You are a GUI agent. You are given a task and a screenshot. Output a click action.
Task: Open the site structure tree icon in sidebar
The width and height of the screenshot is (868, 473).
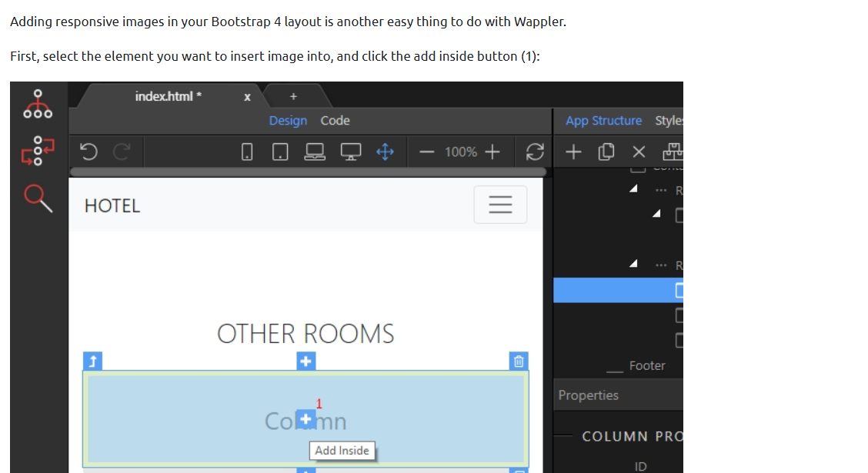pyautogui.click(x=38, y=105)
